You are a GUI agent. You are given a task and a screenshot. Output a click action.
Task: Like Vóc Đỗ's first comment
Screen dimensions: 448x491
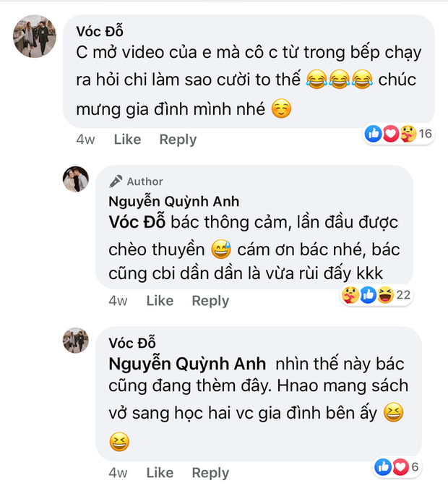click(x=127, y=139)
